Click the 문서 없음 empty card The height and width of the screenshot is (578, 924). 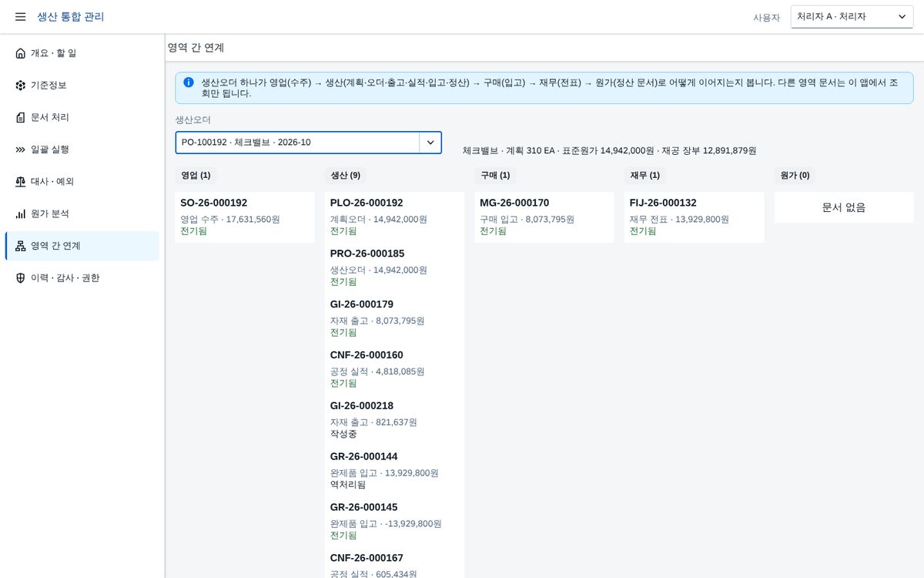pyautogui.click(x=844, y=207)
